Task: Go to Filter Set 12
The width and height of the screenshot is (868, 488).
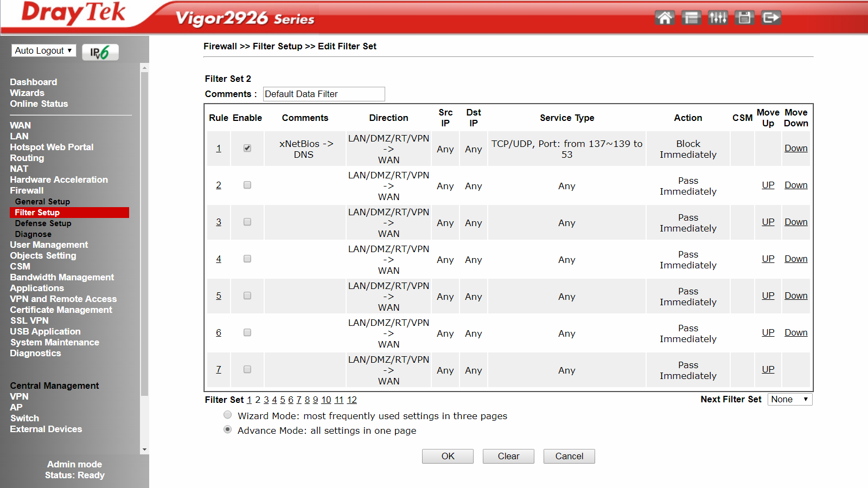Action: pyautogui.click(x=352, y=400)
